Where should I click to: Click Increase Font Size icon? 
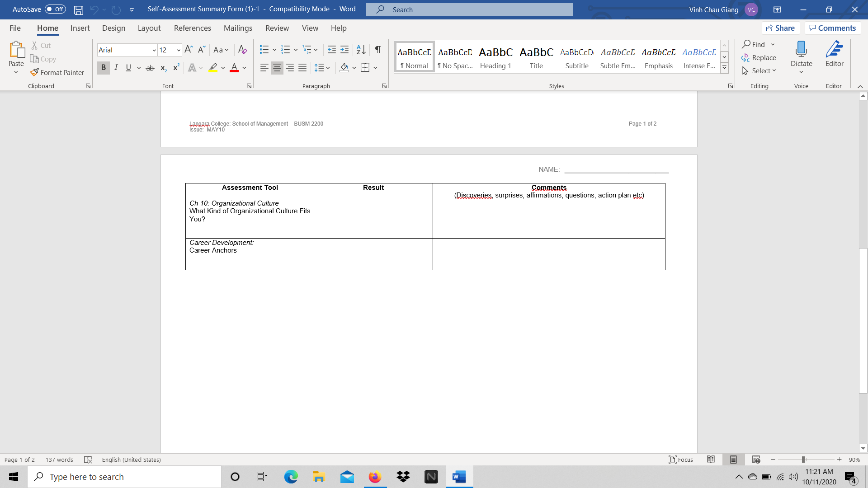[x=189, y=50]
